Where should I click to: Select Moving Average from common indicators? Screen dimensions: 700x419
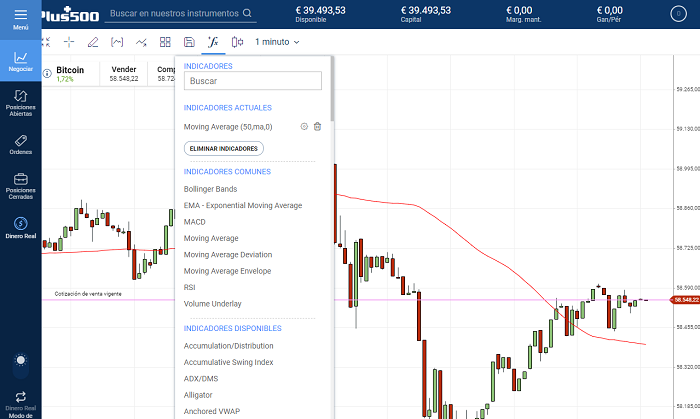pos(211,238)
